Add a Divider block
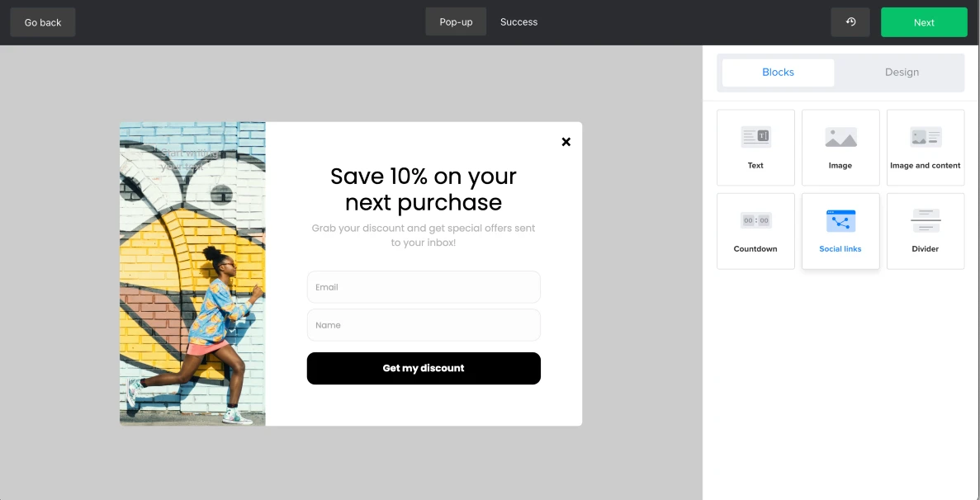The height and width of the screenshot is (500, 980). 925,231
